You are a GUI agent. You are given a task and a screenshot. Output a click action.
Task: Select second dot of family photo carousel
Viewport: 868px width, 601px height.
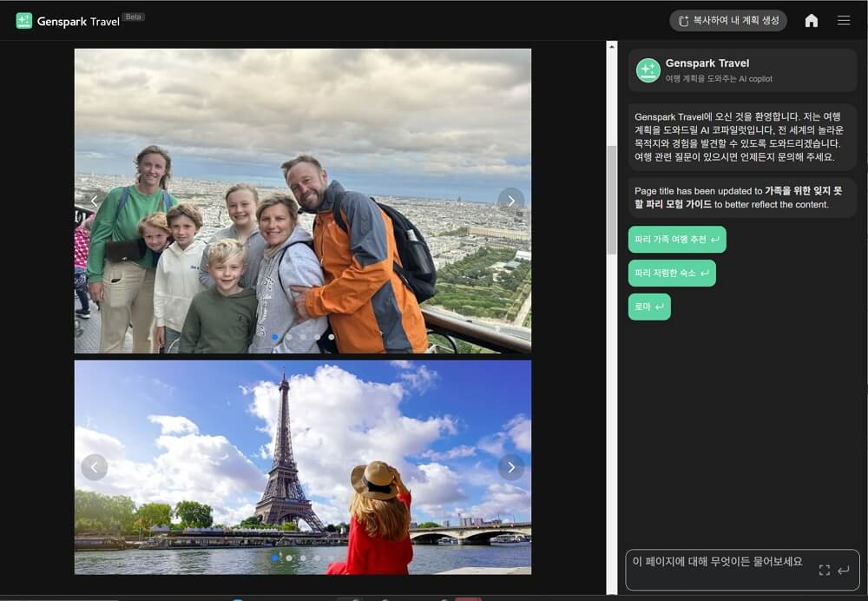tap(289, 337)
